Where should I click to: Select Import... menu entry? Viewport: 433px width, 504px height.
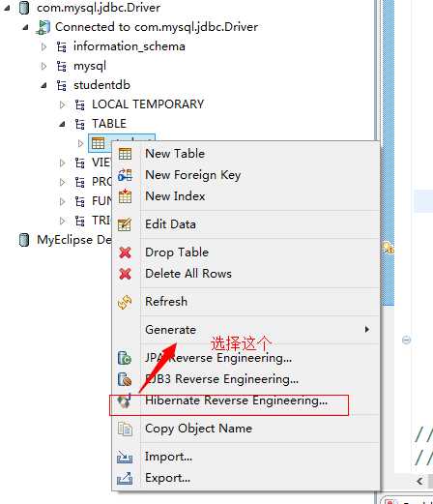click(x=246, y=457)
